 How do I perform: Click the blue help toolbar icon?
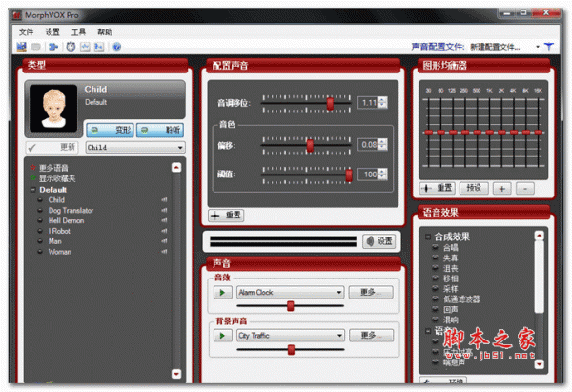116,47
